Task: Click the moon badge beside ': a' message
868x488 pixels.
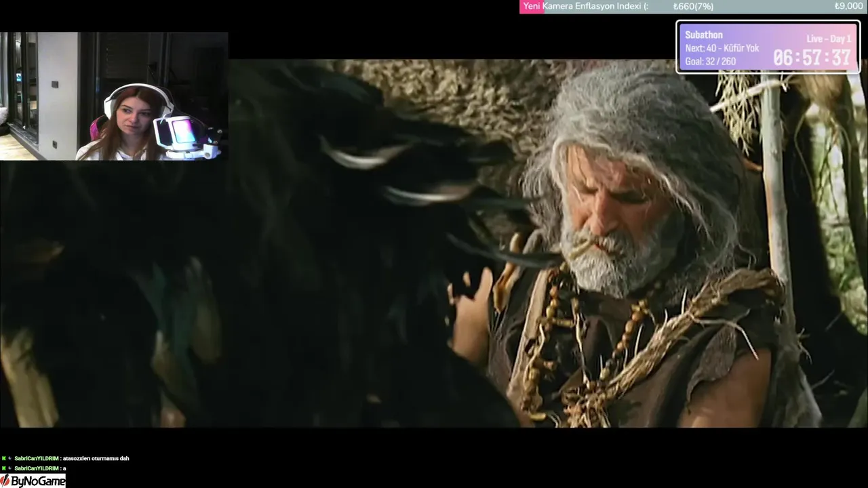Action: [x=9, y=468]
